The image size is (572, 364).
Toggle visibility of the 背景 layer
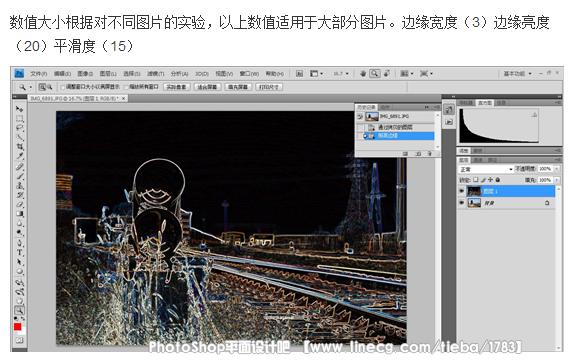(x=462, y=203)
